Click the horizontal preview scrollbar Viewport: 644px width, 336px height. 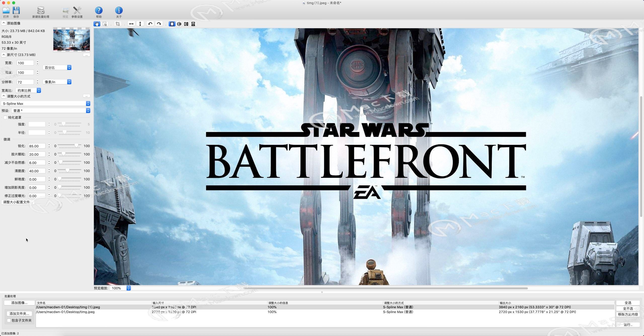pyautogui.click(x=385, y=288)
